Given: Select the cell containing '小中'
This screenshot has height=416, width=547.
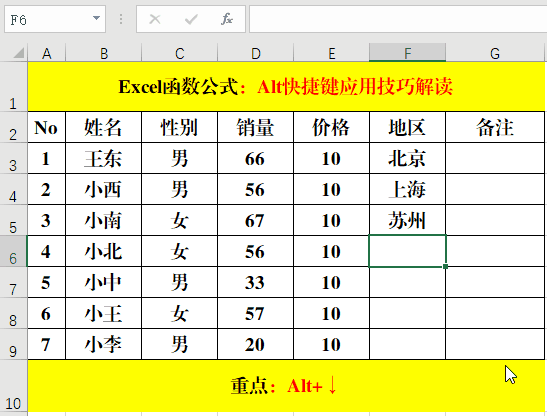Looking at the screenshot, I should (x=104, y=282).
